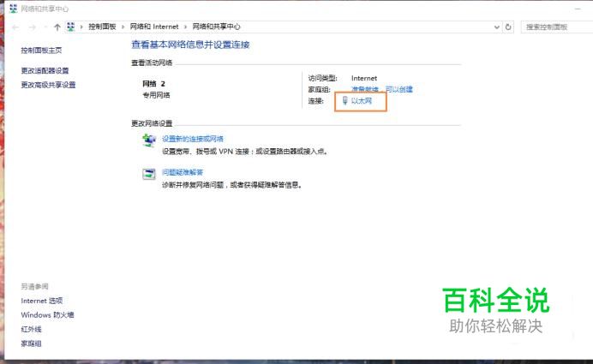Click the 控制面板 breadcrumb
Viewport: 593px width, 364px height.
102,27
